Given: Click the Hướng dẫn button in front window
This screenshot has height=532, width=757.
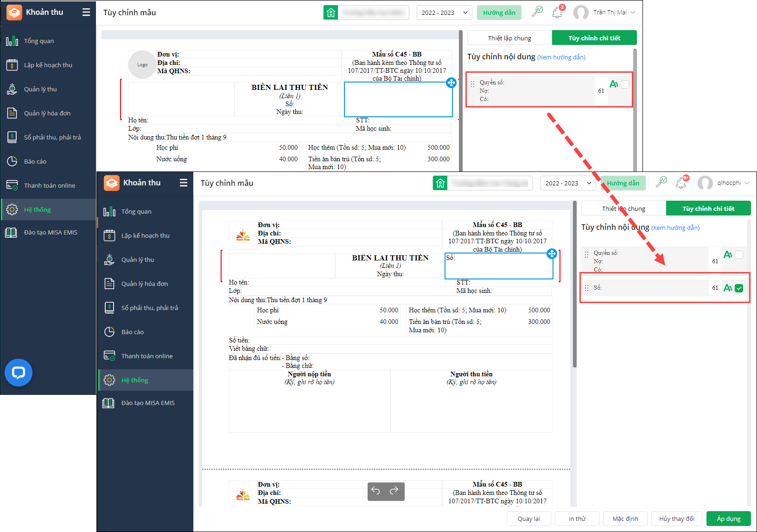Looking at the screenshot, I should coord(623,183).
